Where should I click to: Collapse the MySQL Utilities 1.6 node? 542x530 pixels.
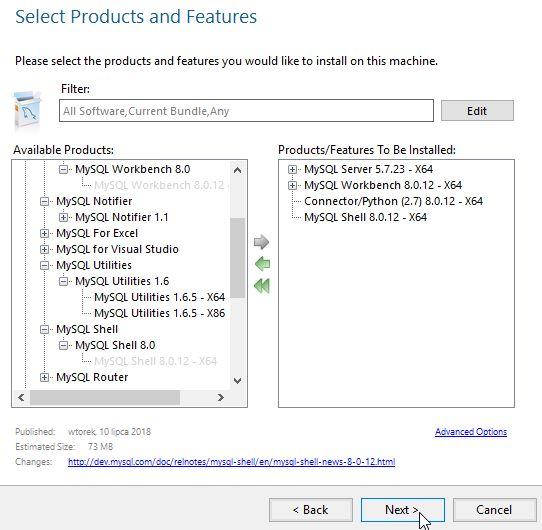point(63,281)
